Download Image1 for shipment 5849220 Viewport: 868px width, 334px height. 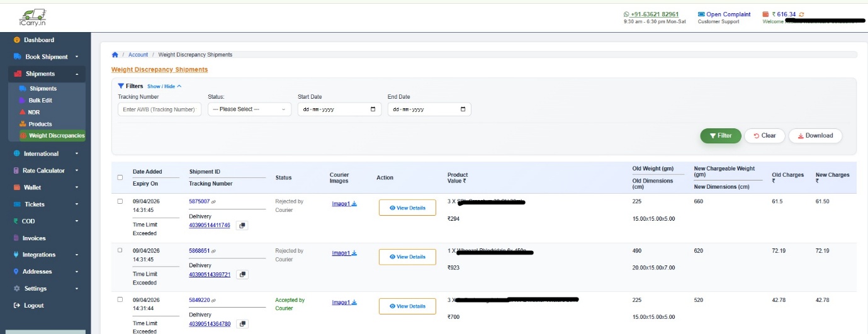coord(344,303)
